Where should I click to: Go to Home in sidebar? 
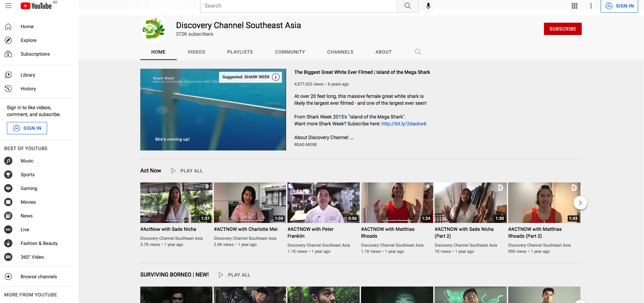[x=36, y=26]
